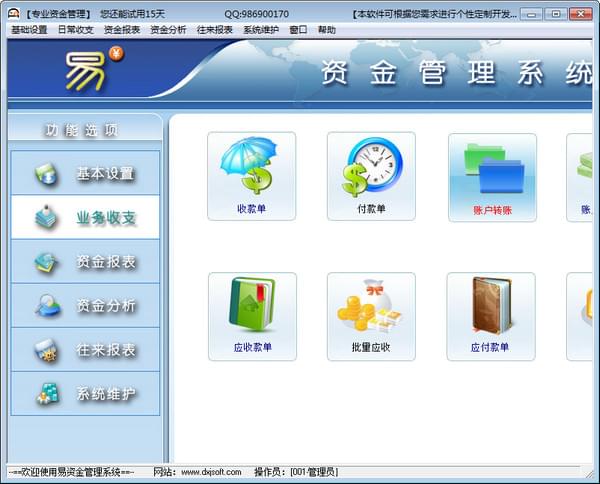Select 业务收支 in the sidebar

point(85,217)
